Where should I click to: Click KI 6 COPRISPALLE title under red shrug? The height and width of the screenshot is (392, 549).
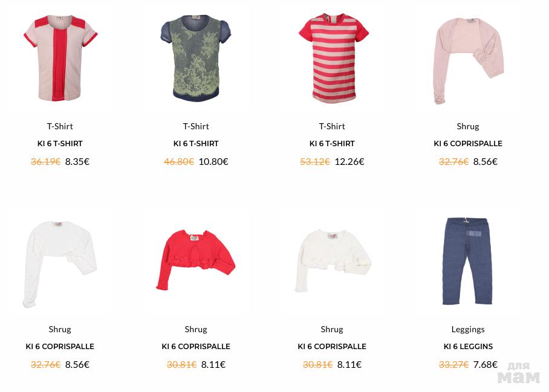click(196, 347)
